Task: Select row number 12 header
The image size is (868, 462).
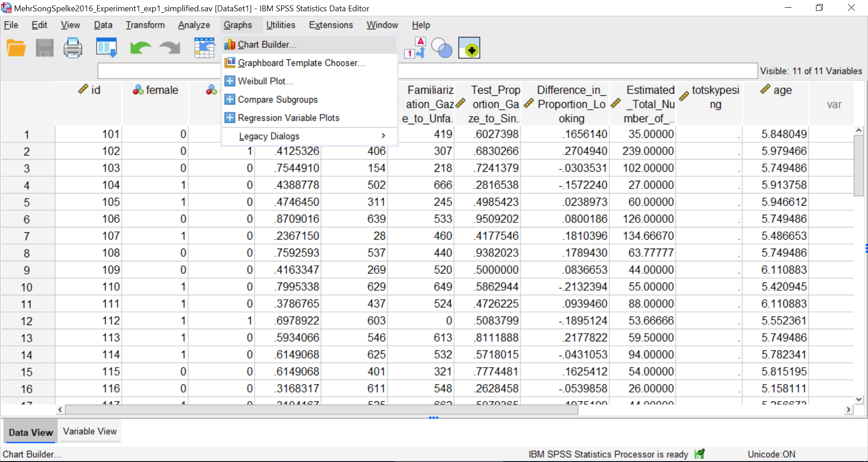Action: click(x=27, y=321)
